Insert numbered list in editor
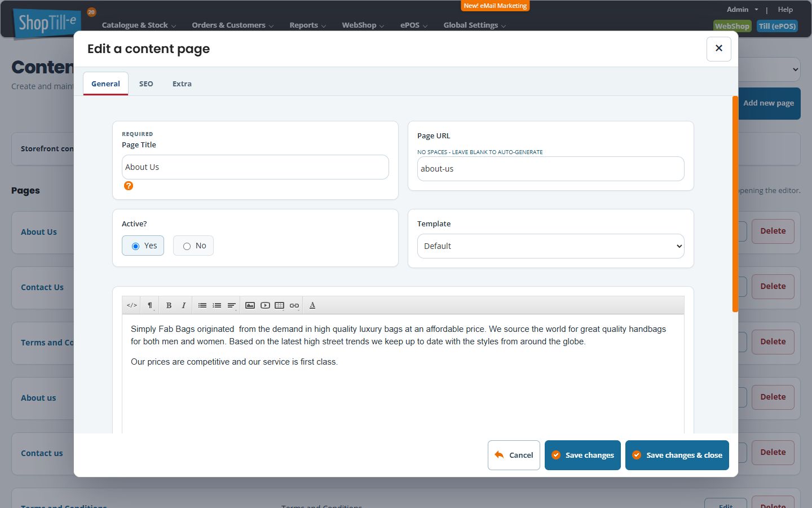Screen dimensions: 812x508 [x=217, y=305]
